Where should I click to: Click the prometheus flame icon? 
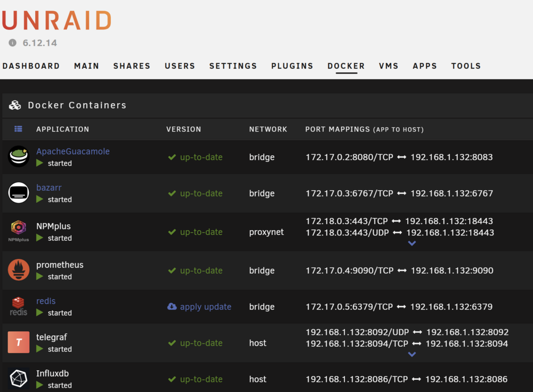[x=19, y=269]
